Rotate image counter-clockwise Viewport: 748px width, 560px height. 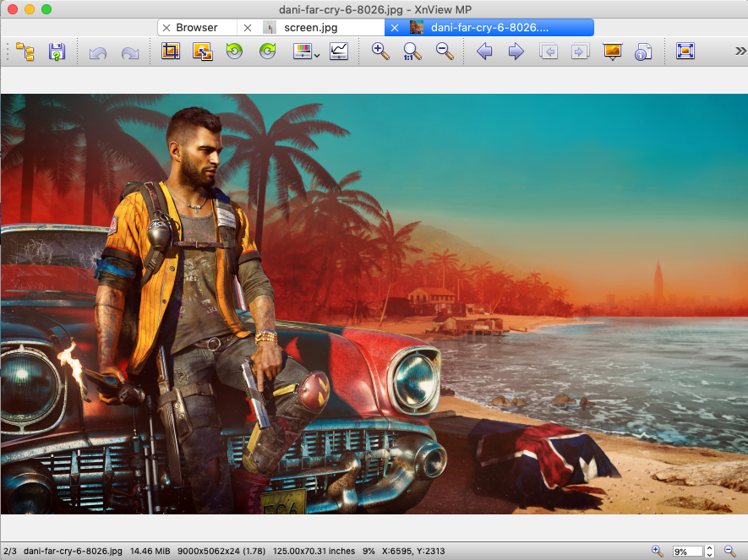234,51
